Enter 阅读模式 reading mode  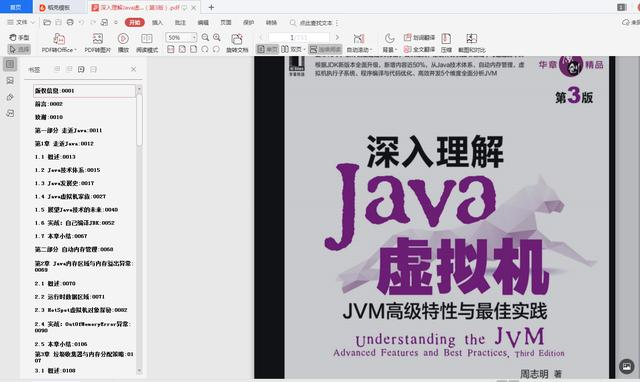point(147,43)
